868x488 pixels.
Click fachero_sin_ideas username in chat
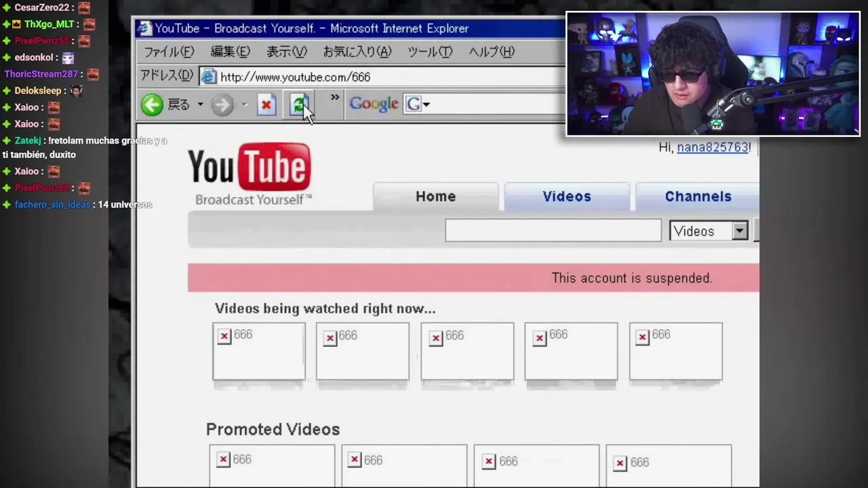click(52, 205)
